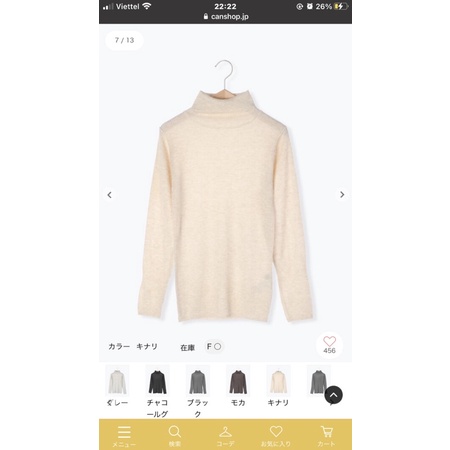The image size is (450, 450).
Task: Tap the canshop.jp address bar
Action: [x=226, y=16]
